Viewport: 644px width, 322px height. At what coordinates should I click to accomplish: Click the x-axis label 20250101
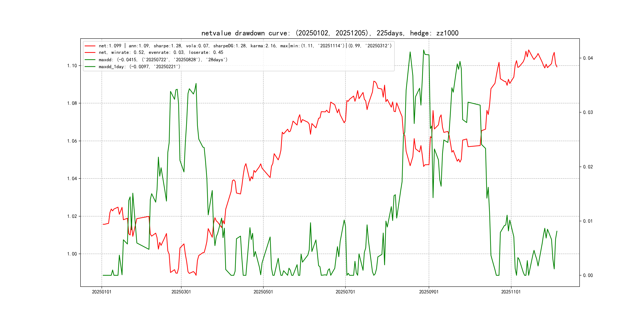click(x=102, y=292)
